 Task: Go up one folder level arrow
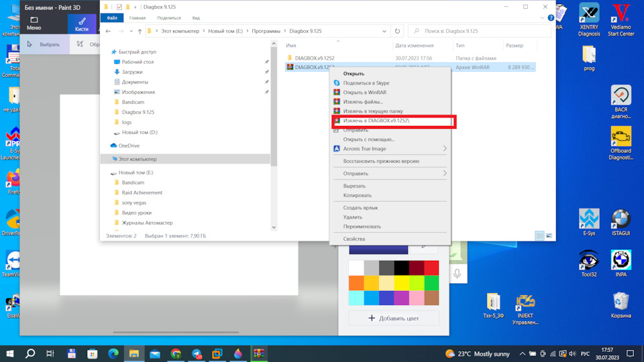140,32
